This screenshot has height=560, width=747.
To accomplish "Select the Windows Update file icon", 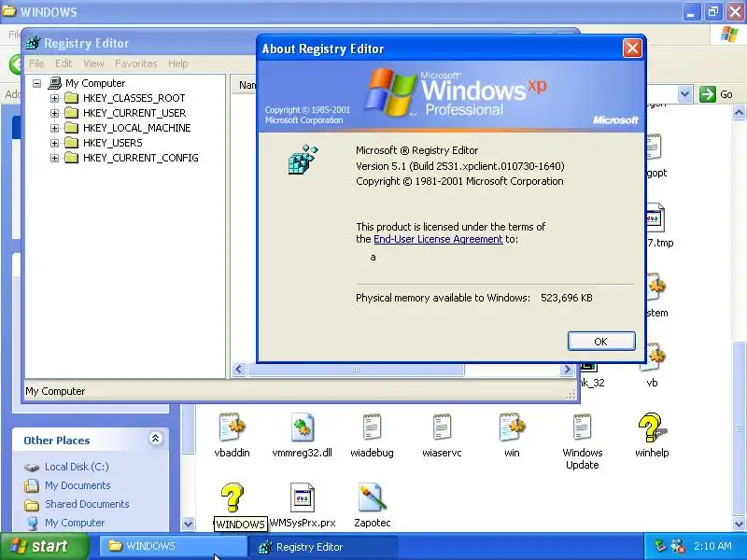I will 582,427.
